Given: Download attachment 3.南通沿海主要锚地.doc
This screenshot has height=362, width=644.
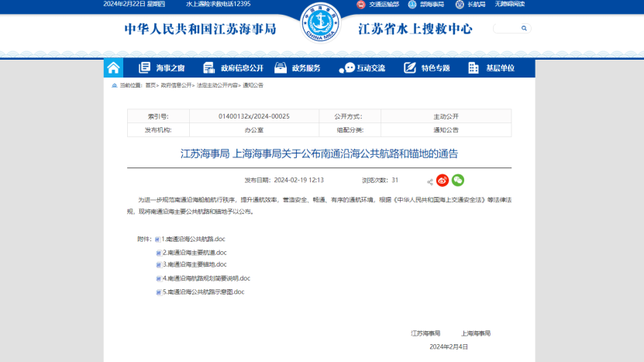Looking at the screenshot, I should click(x=195, y=264).
